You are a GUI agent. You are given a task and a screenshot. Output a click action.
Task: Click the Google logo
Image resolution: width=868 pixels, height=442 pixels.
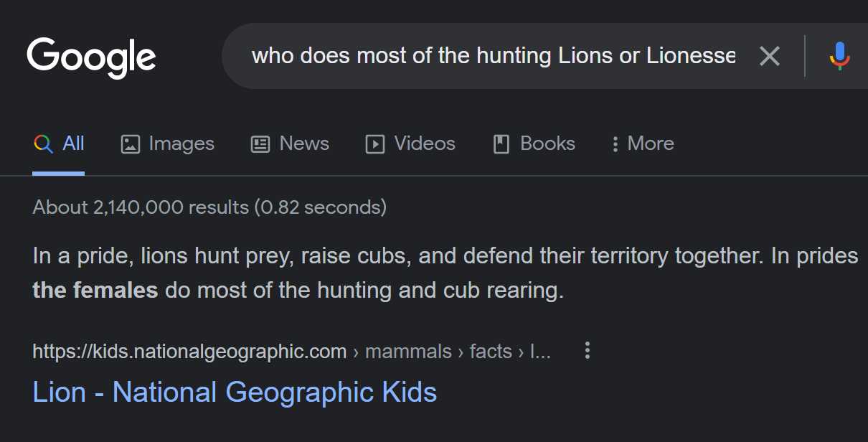91,57
